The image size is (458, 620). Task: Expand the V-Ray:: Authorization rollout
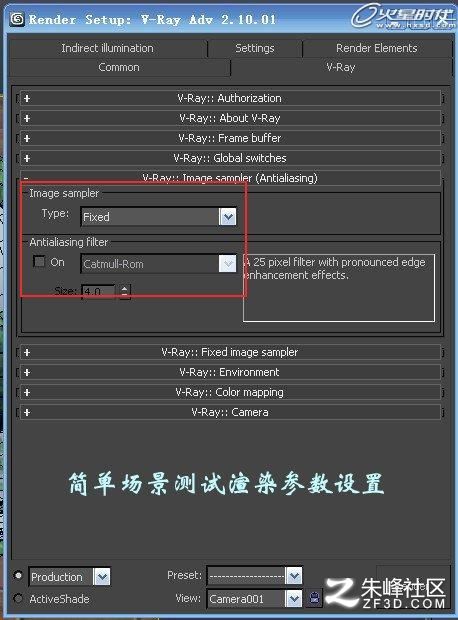(x=230, y=98)
